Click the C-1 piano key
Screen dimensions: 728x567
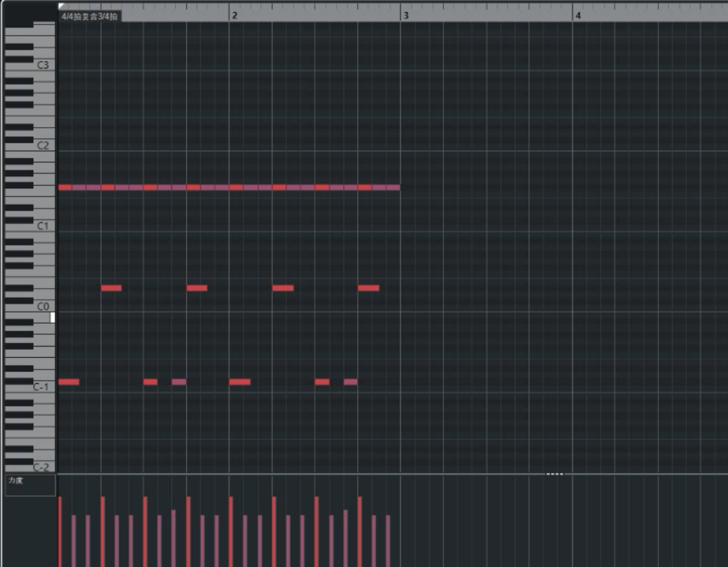41,387
